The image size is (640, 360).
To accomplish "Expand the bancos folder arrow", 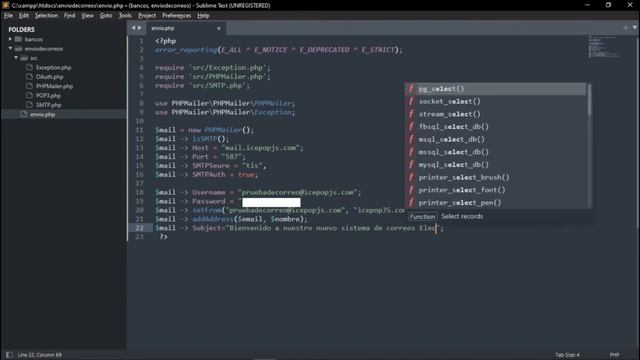I will point(10,39).
